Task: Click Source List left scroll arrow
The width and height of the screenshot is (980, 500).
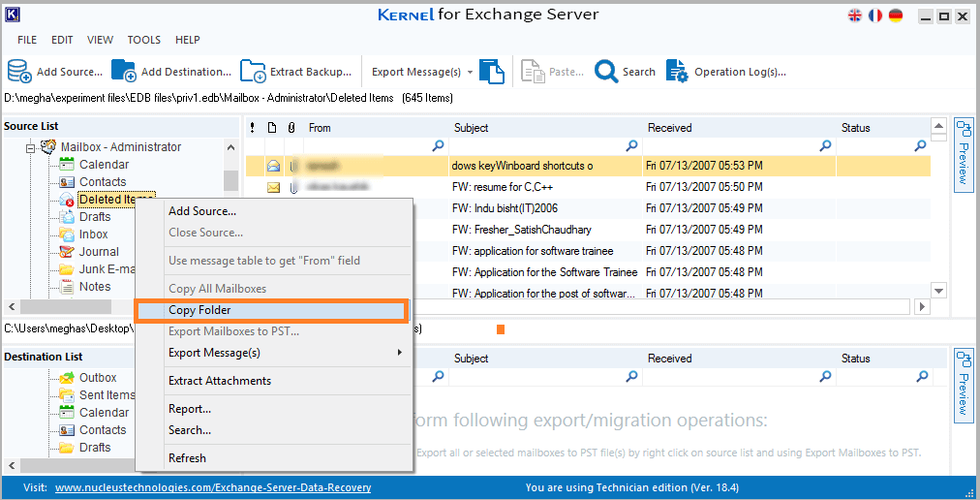Action: click(12, 306)
